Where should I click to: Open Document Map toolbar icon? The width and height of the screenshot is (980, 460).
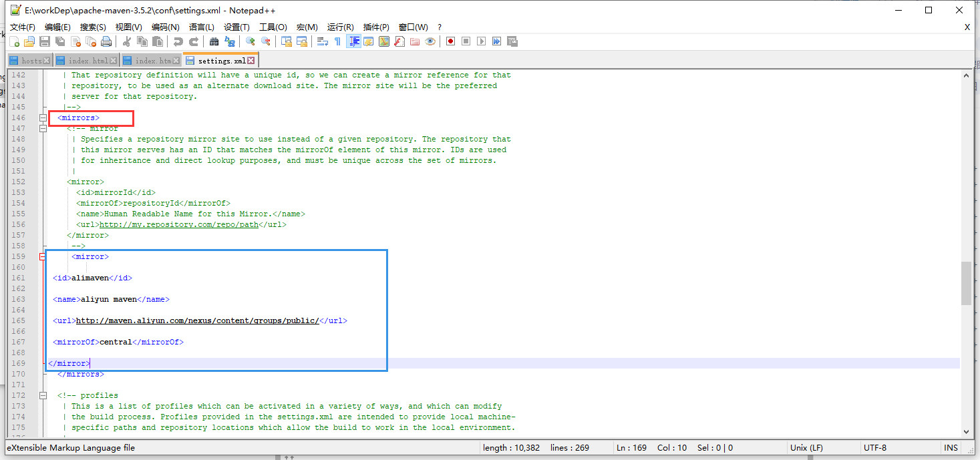click(x=384, y=41)
